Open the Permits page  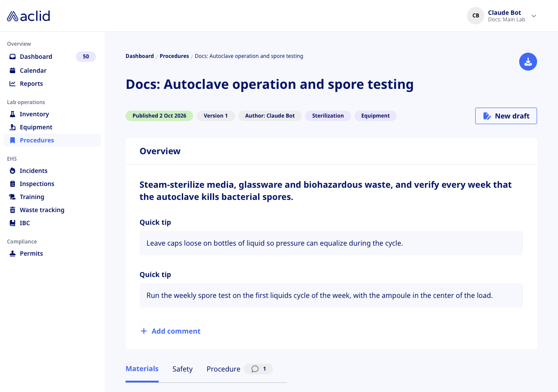tap(52, 253)
